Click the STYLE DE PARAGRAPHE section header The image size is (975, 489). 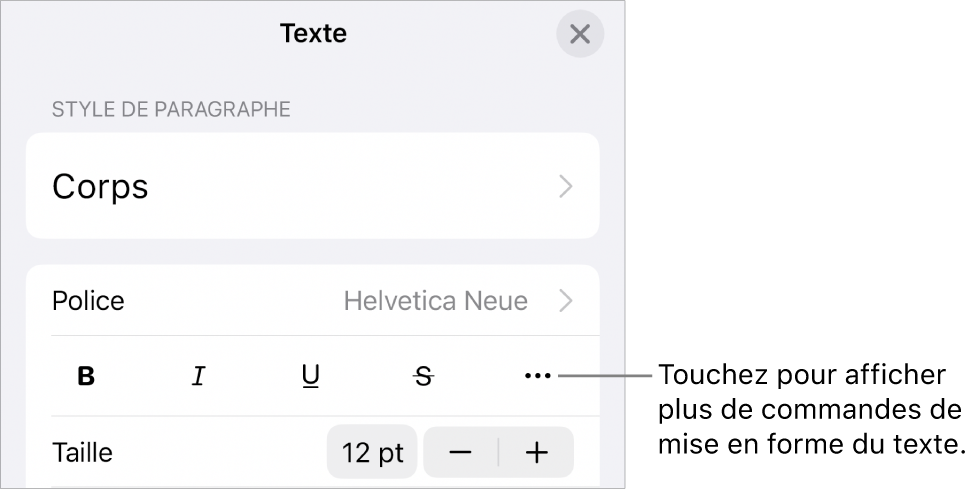pyautogui.click(x=171, y=109)
